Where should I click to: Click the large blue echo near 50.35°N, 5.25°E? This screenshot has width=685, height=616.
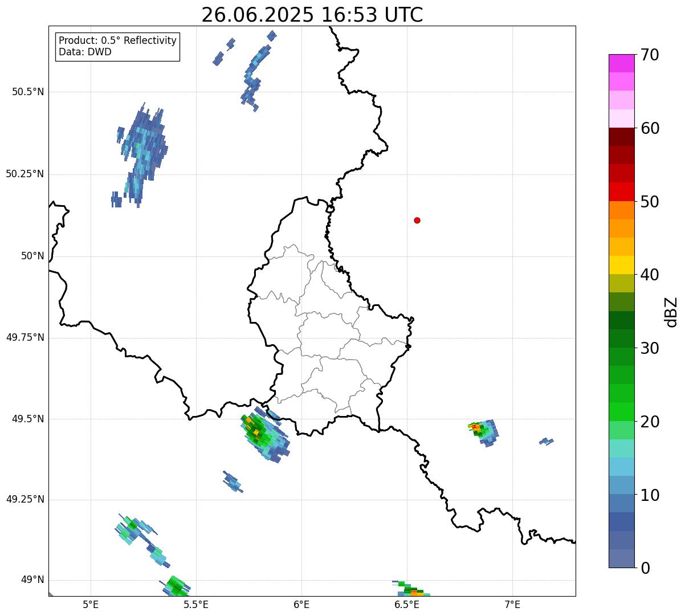(140, 154)
